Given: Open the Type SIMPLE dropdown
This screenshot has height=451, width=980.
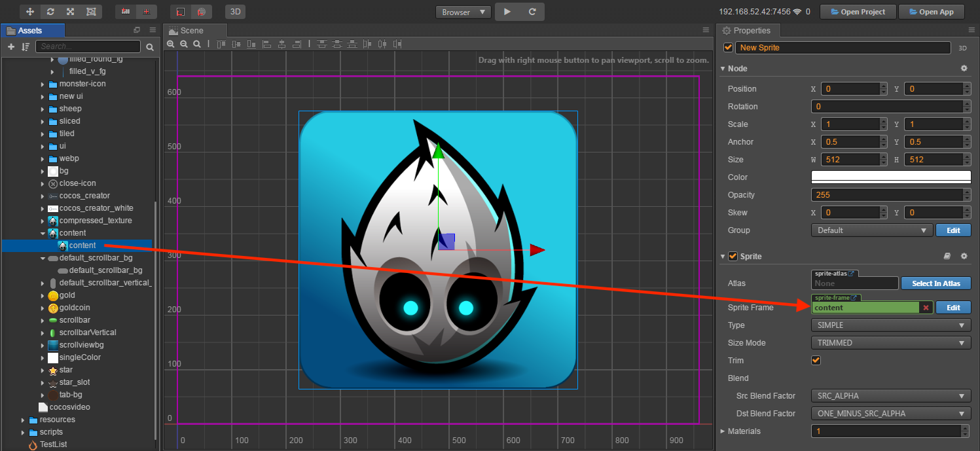Looking at the screenshot, I should click(891, 325).
